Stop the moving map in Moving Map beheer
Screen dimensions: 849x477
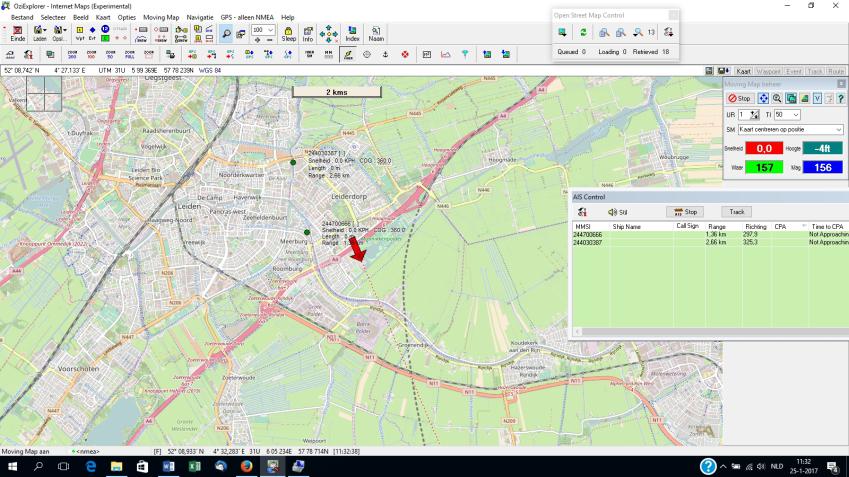click(x=740, y=98)
